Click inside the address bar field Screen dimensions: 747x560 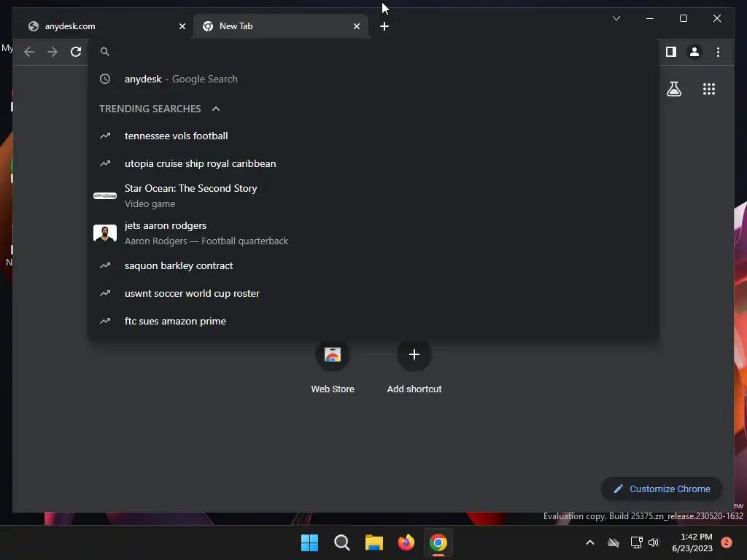click(373, 52)
